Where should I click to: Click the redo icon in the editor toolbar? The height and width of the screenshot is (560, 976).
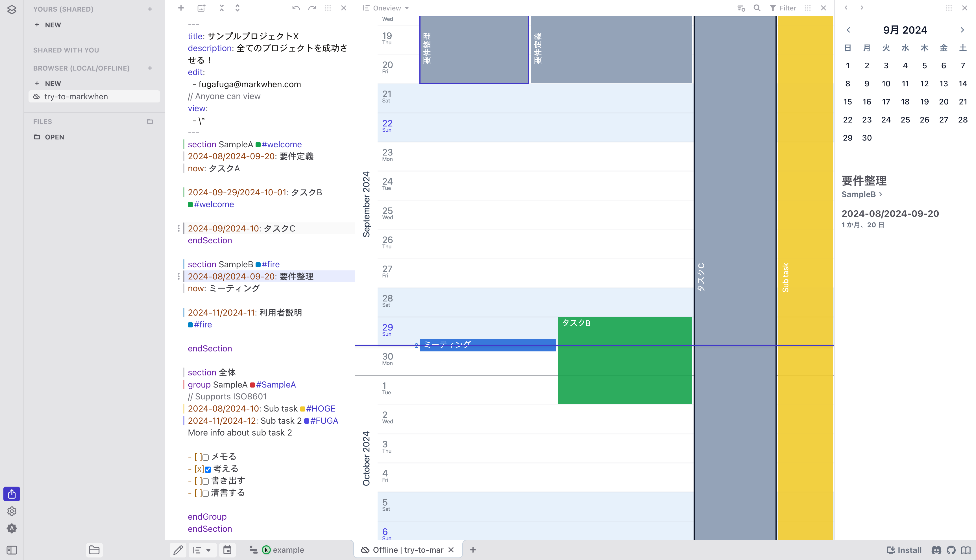click(311, 8)
